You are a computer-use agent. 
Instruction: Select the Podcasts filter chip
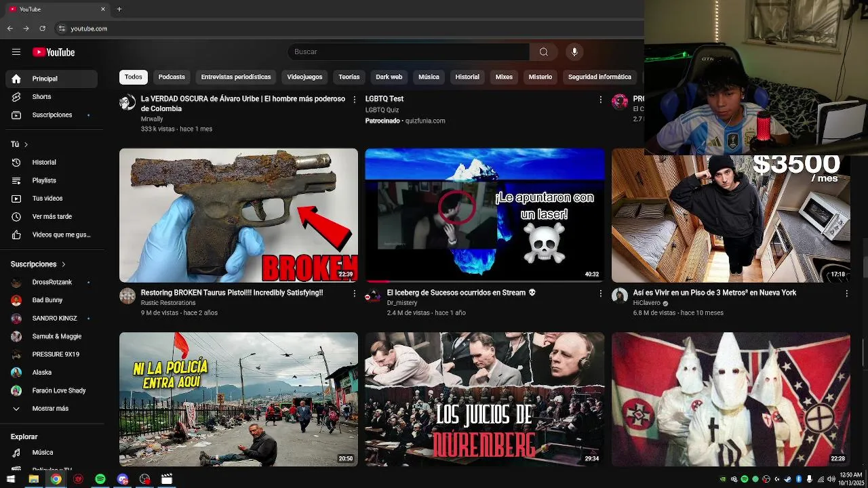[172, 77]
